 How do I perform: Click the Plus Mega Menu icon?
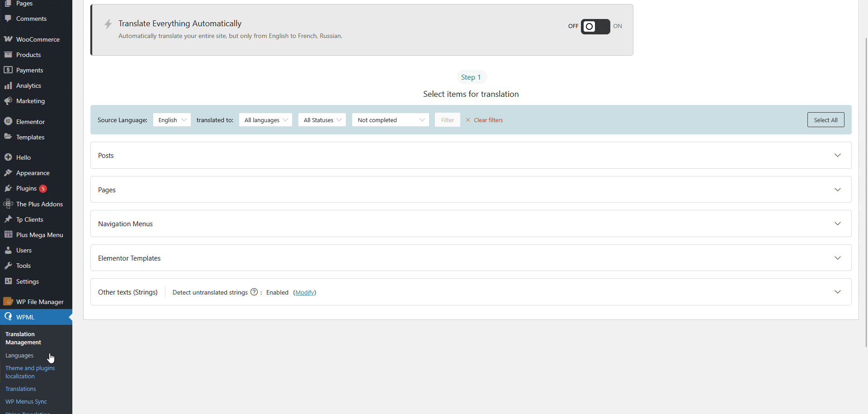pyautogui.click(x=8, y=234)
